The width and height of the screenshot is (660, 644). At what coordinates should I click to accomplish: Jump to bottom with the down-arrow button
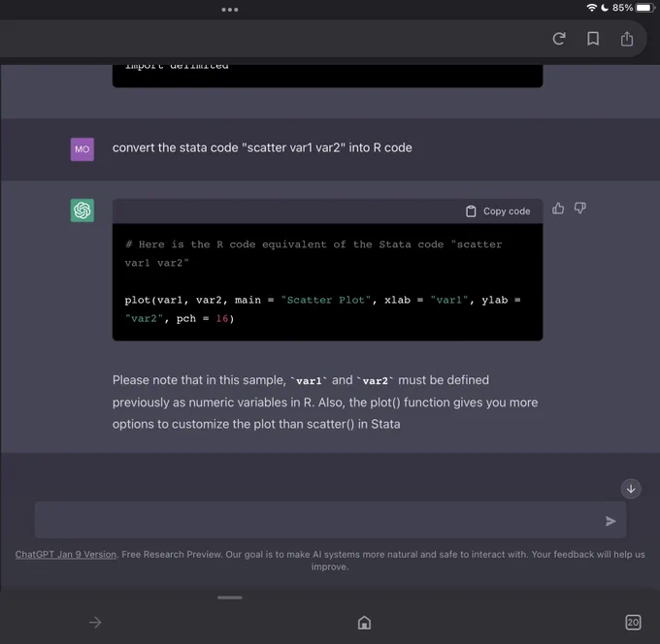coord(631,489)
